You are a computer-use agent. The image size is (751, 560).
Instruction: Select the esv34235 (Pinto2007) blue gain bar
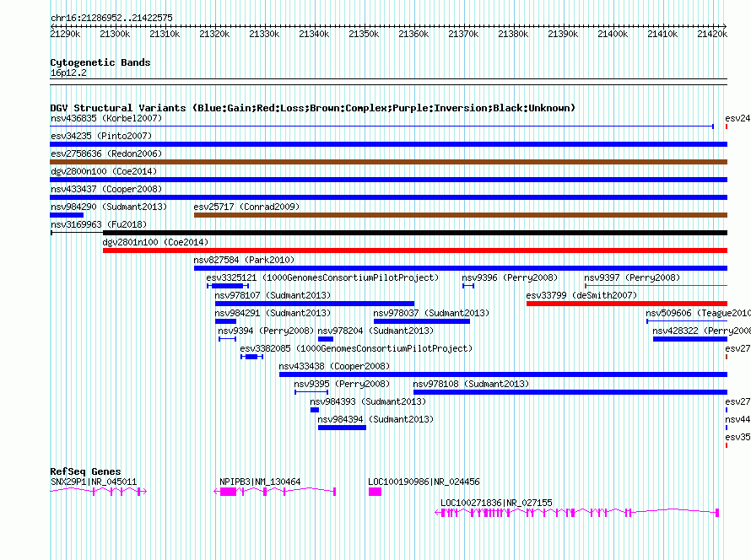388,144
